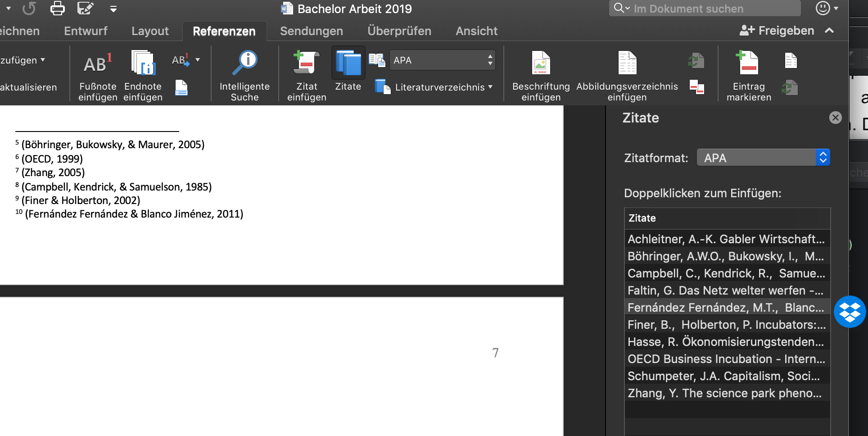Click page number 7
This screenshot has width=868, height=436.
click(495, 352)
